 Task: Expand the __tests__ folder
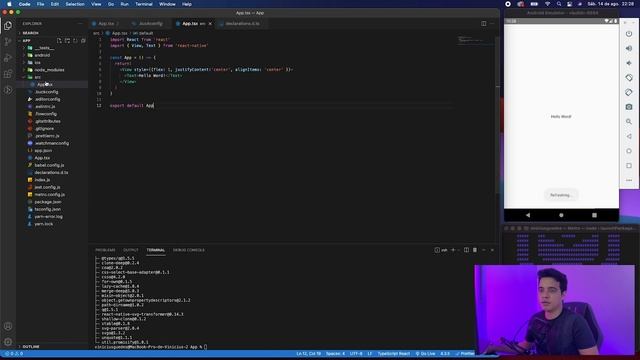(x=44, y=48)
